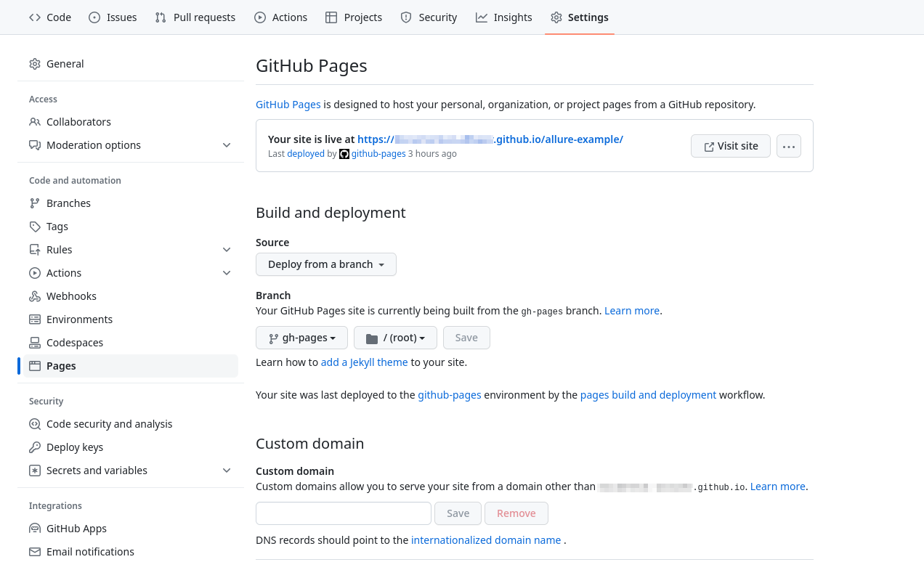This screenshot has height=570, width=924.
Task: Open the add a Jekyll theme link
Action: pyautogui.click(x=364, y=362)
